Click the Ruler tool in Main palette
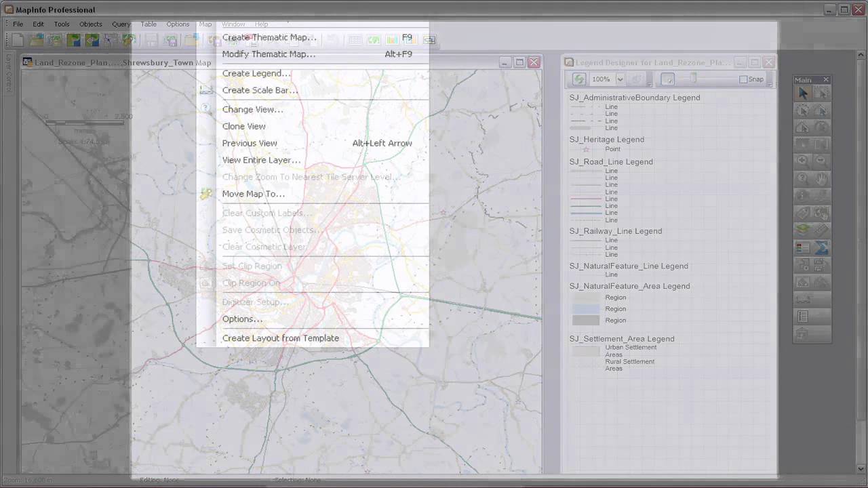Screen dimensions: 868x488 click(821, 230)
